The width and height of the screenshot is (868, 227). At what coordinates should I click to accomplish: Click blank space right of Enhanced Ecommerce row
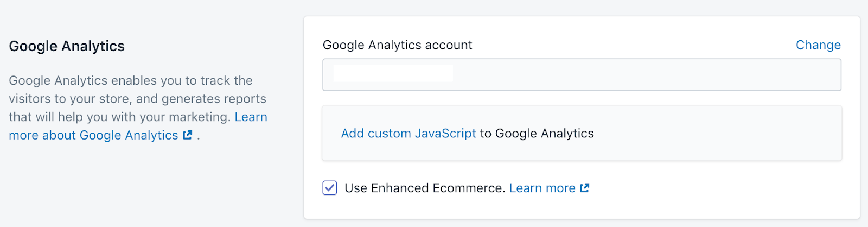pos(716,188)
